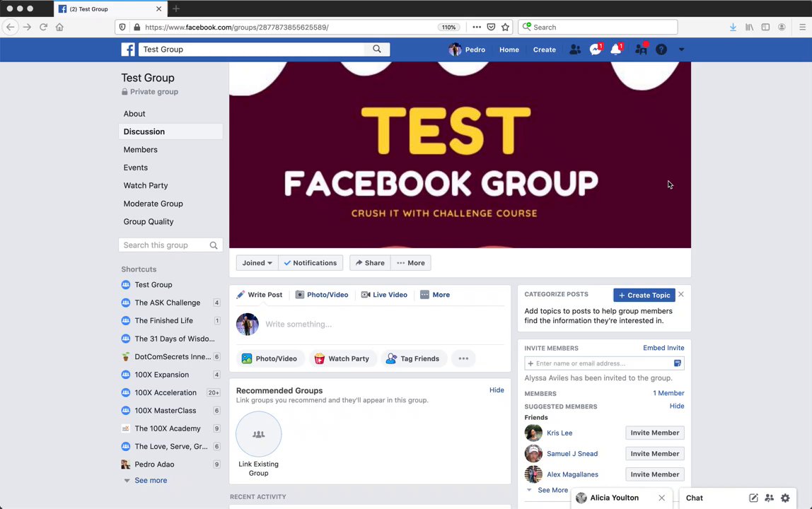
Task: Click the Share button below cover
Action: [370, 263]
